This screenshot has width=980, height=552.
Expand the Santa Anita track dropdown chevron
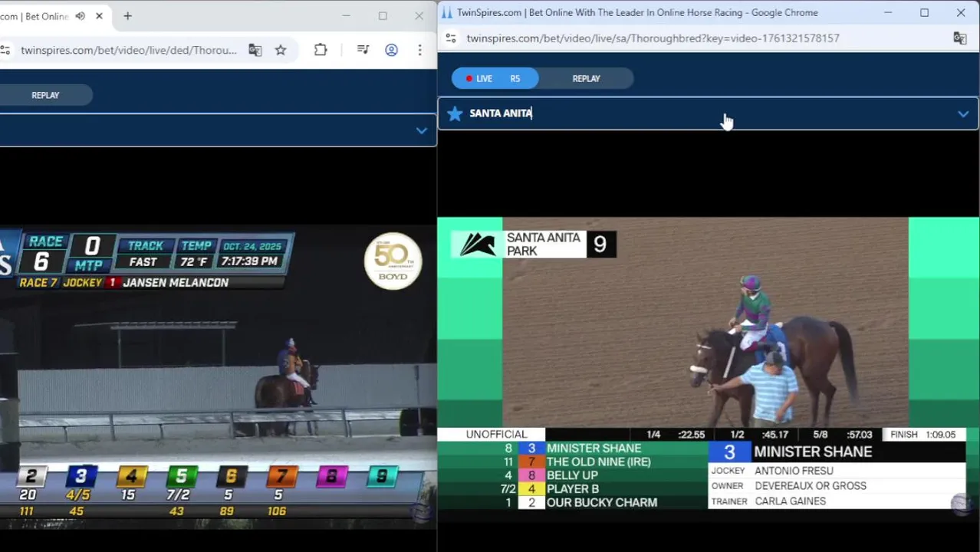click(963, 113)
